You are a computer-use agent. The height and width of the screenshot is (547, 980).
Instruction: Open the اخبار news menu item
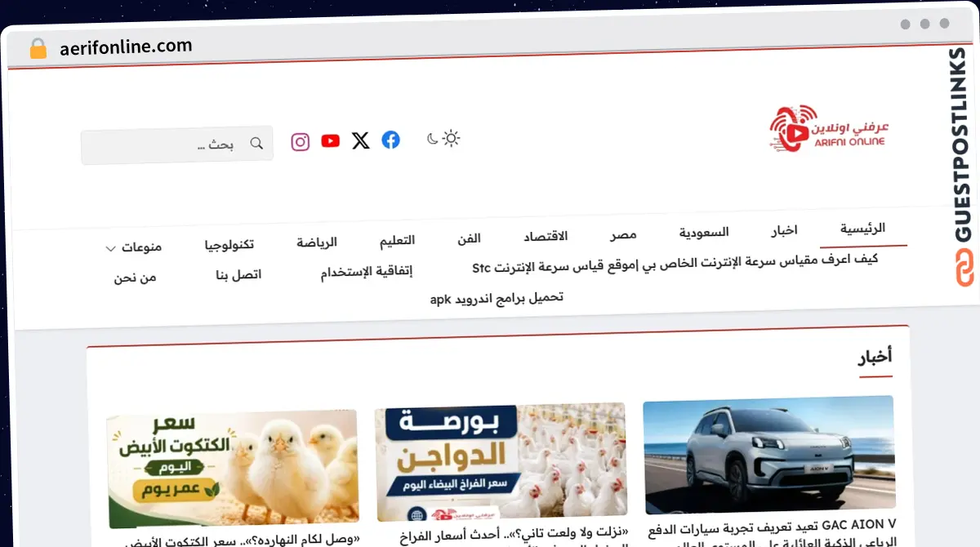[x=784, y=232]
